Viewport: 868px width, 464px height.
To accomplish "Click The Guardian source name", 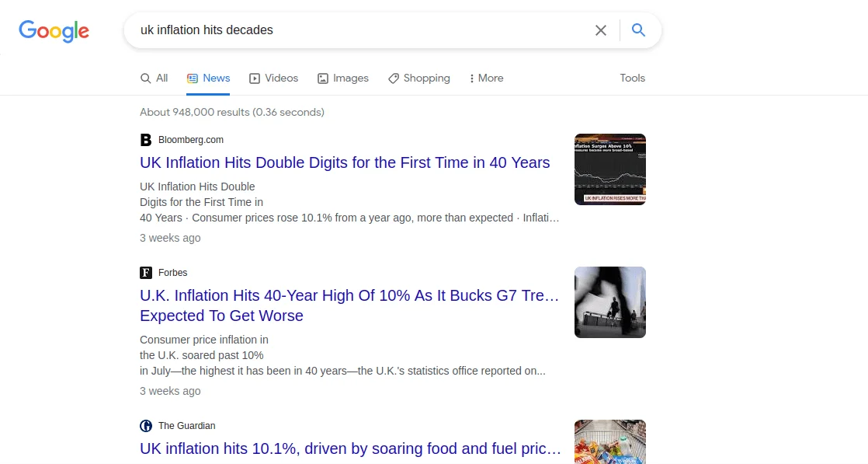I will click(x=186, y=426).
